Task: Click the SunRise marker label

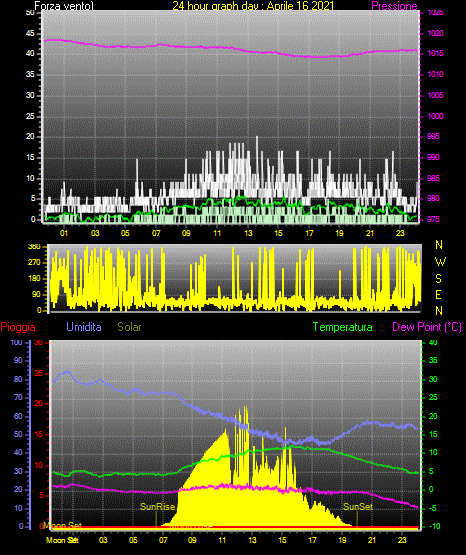Action: (x=157, y=507)
